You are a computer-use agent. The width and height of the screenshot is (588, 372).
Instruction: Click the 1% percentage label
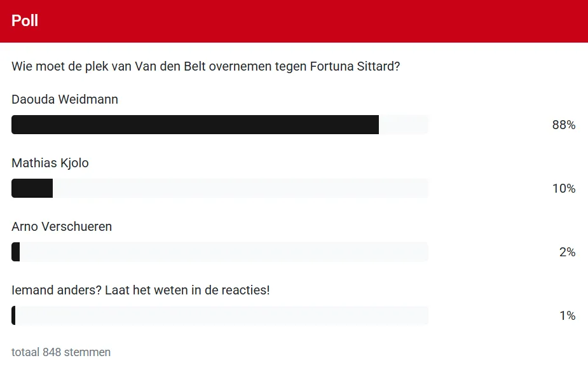[x=566, y=315]
